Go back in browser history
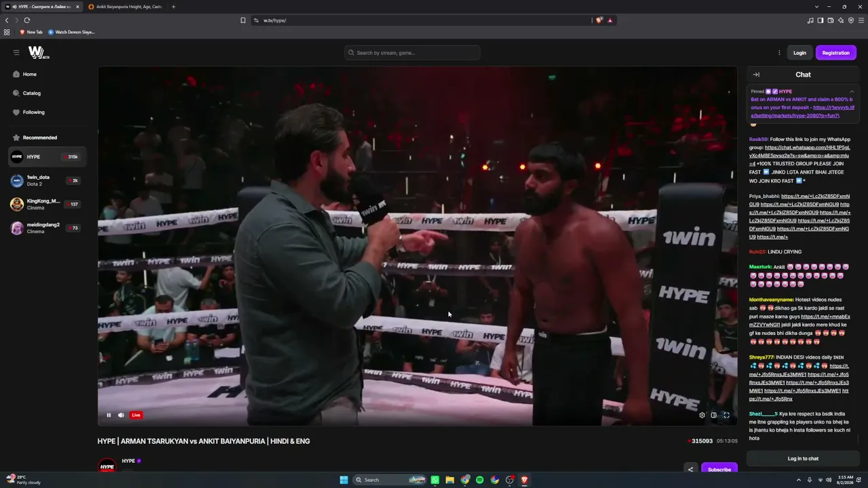The height and width of the screenshot is (488, 868). pos(7,20)
